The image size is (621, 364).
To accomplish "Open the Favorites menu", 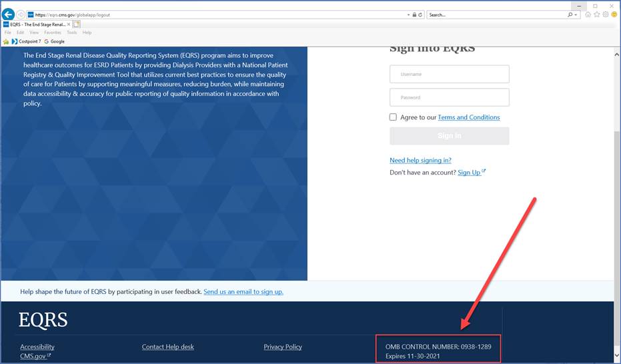I will [53, 33].
